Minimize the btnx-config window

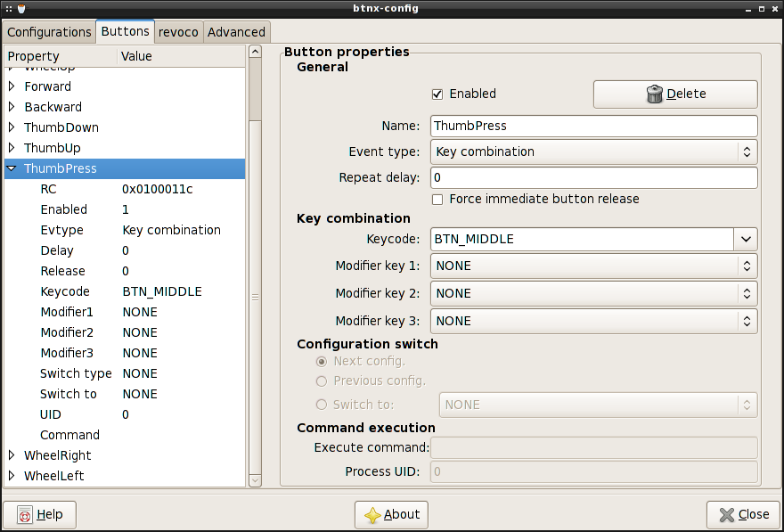[748, 9]
